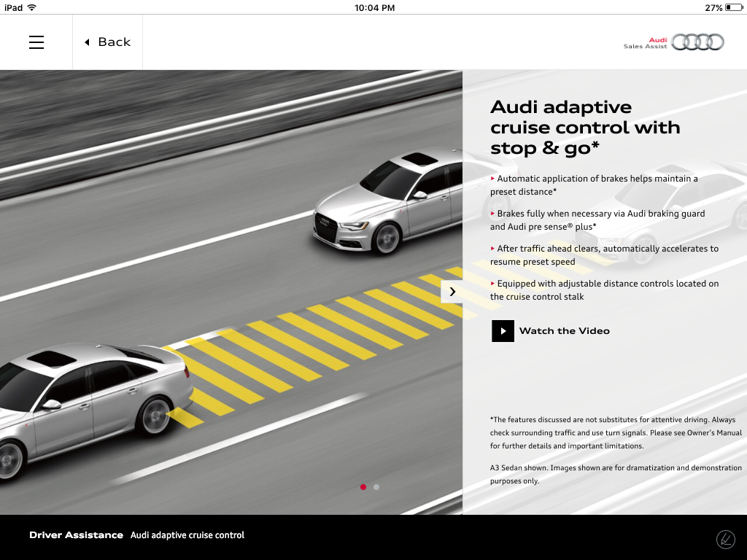Tap the bullet about Audi braking guard
The width and height of the screenshot is (747, 560).
coord(597,220)
